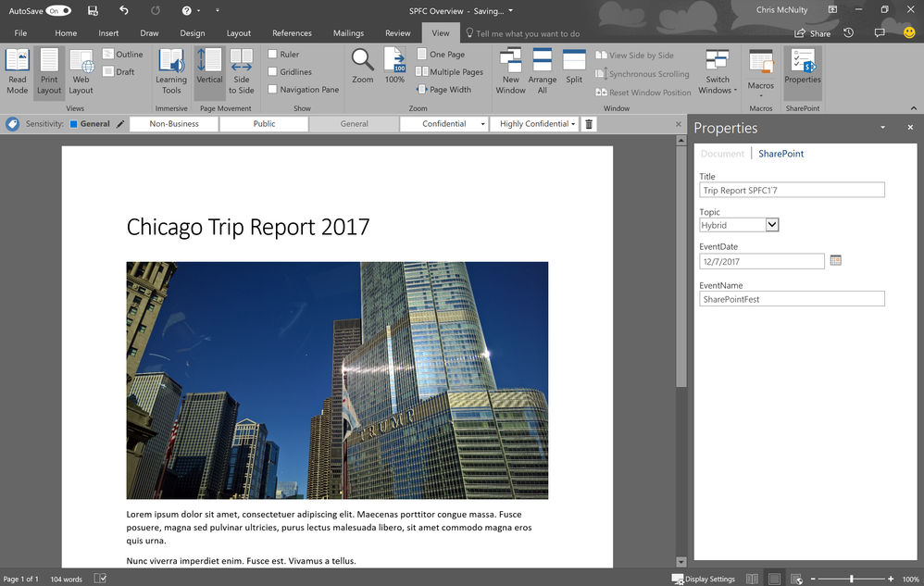The height and width of the screenshot is (586, 924).
Task: Expand the Switch Windows menu
Action: (x=718, y=72)
